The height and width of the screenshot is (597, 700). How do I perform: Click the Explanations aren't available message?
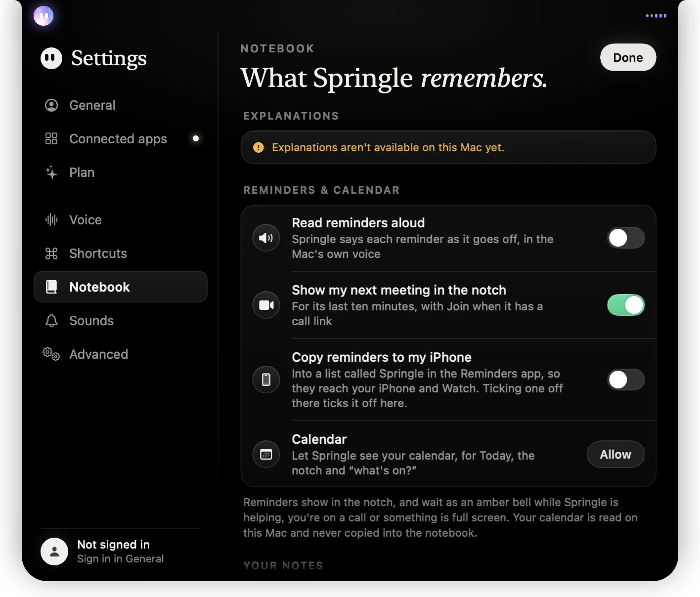388,148
